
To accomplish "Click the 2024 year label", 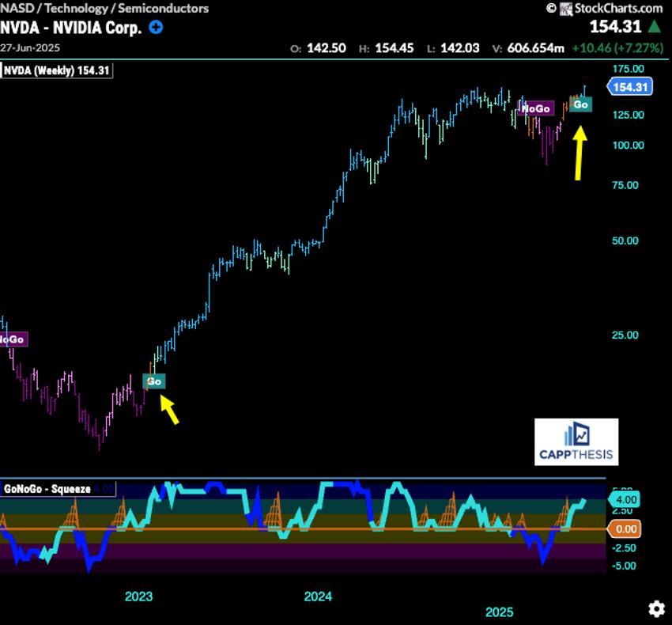I will 318,597.
